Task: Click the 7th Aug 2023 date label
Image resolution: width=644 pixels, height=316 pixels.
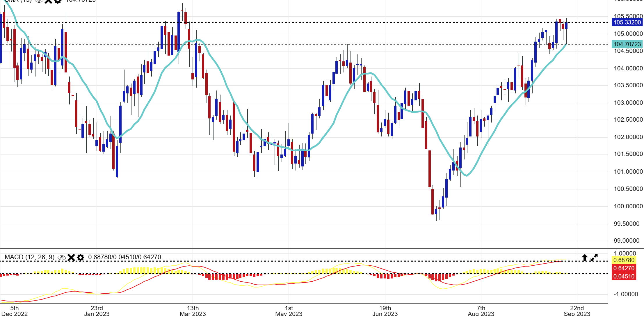Action: coord(481,311)
